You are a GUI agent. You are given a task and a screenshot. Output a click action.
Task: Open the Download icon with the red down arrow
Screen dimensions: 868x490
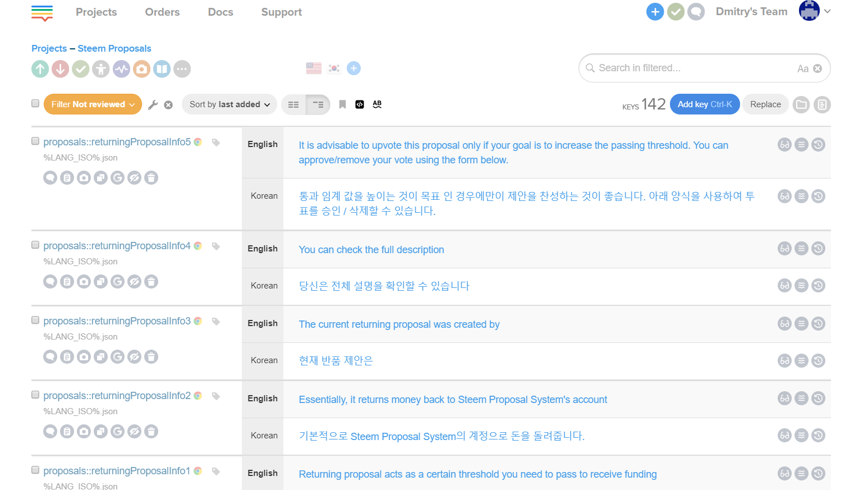tap(61, 69)
